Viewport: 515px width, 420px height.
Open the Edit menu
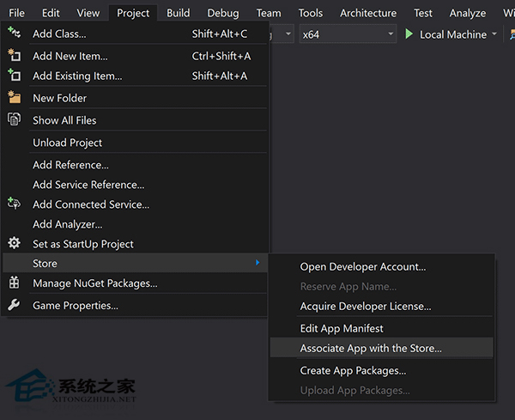pyautogui.click(x=51, y=13)
